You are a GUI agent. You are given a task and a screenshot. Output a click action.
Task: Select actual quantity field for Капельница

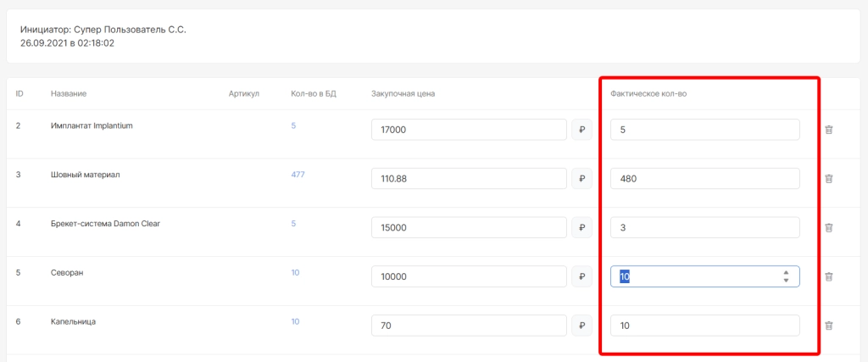pos(704,326)
